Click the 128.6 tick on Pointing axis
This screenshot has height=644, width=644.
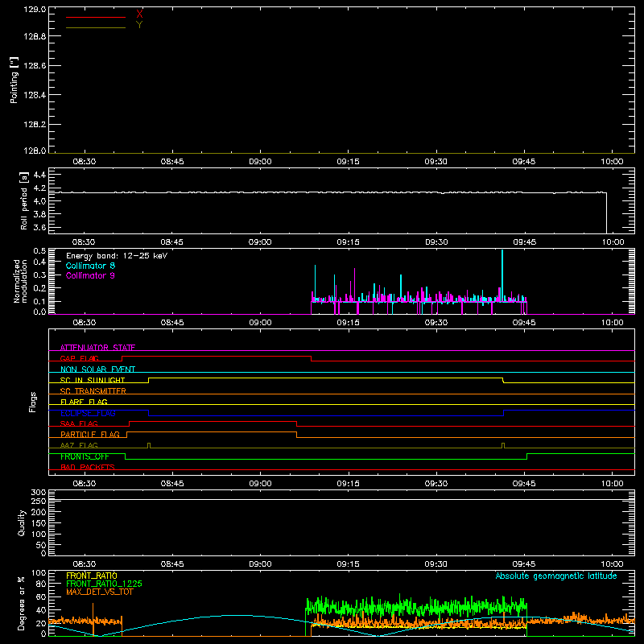tap(35, 66)
